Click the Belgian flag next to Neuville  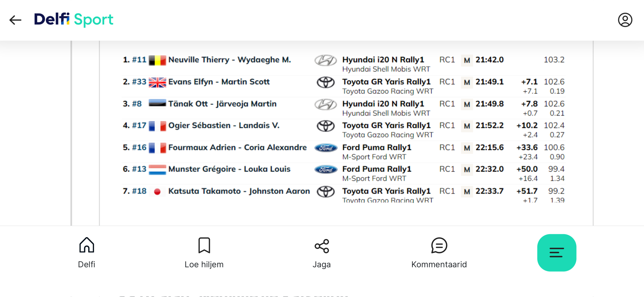(157, 60)
